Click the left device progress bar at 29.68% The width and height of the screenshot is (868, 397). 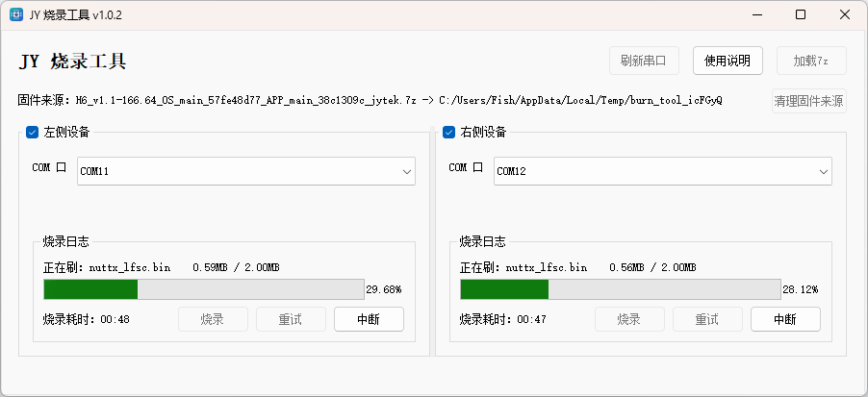204,289
